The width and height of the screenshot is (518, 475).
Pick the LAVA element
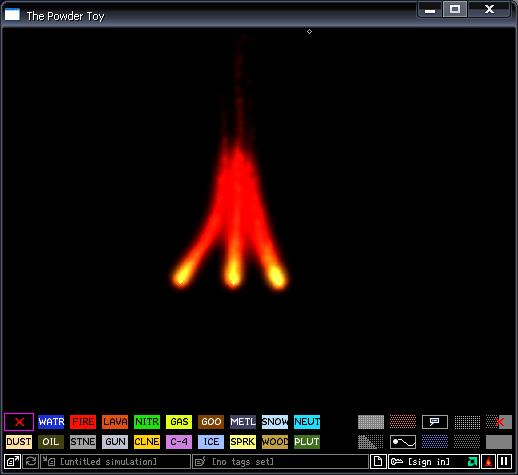click(x=115, y=422)
